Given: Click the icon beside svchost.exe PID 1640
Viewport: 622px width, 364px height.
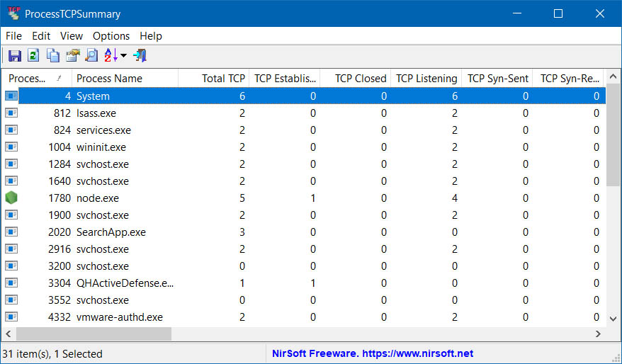Looking at the screenshot, I should (x=11, y=181).
